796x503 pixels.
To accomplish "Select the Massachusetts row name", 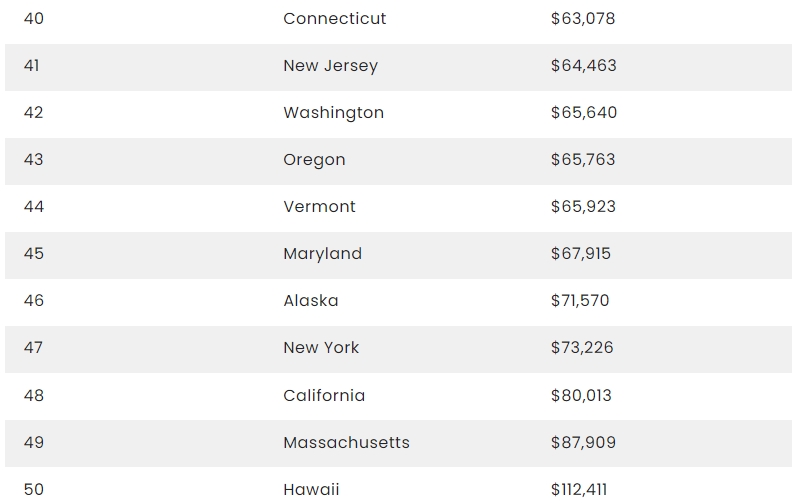I will click(x=346, y=443).
